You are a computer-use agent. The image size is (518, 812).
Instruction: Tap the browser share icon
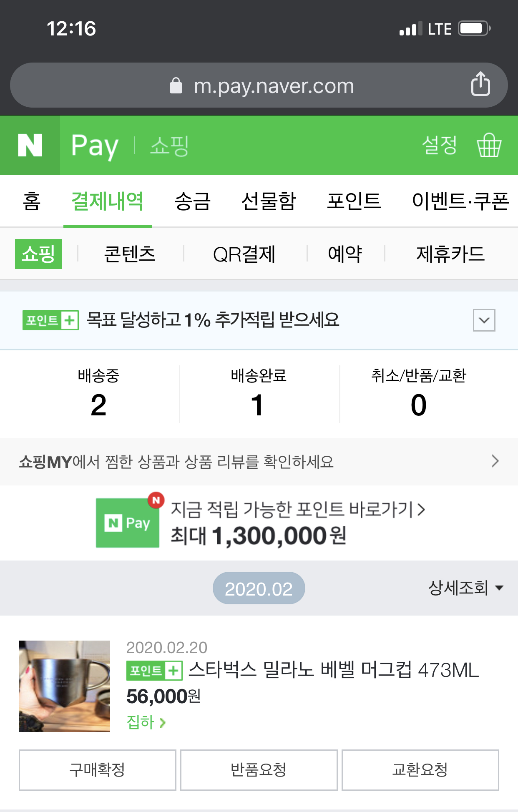click(x=480, y=84)
